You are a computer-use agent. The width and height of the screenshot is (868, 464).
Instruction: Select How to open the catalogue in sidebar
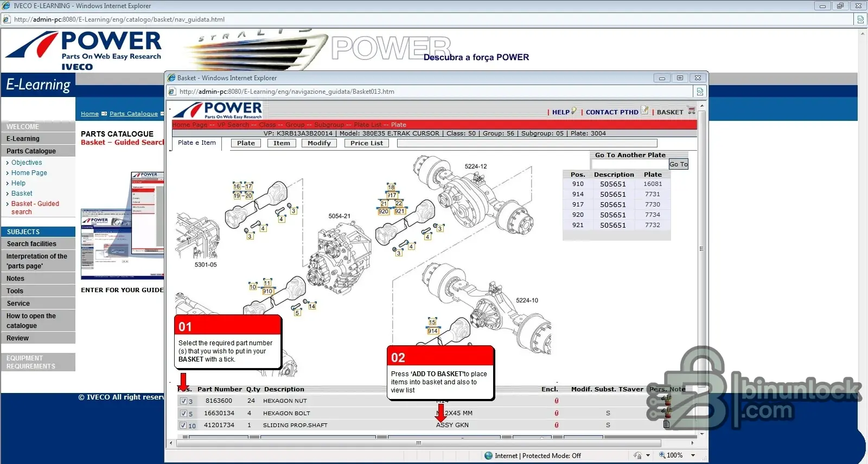pos(38,321)
